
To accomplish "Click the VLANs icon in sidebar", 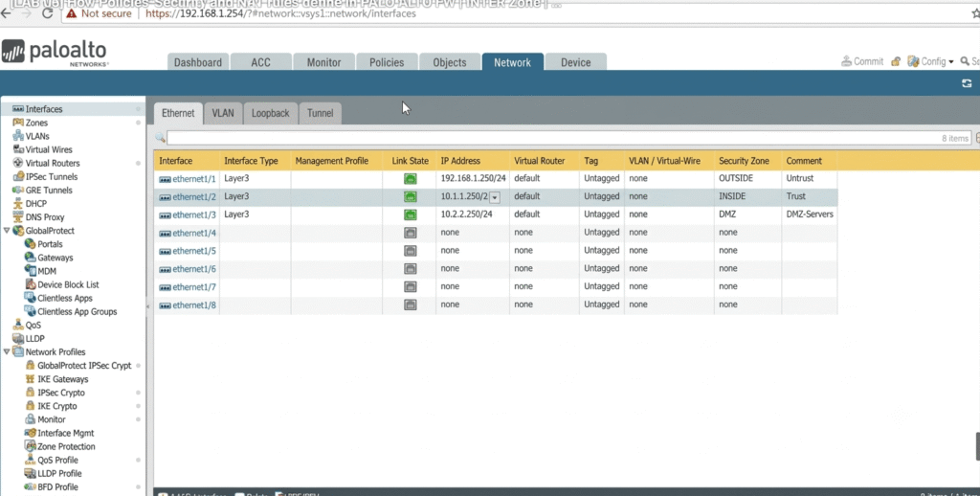I will (x=18, y=136).
